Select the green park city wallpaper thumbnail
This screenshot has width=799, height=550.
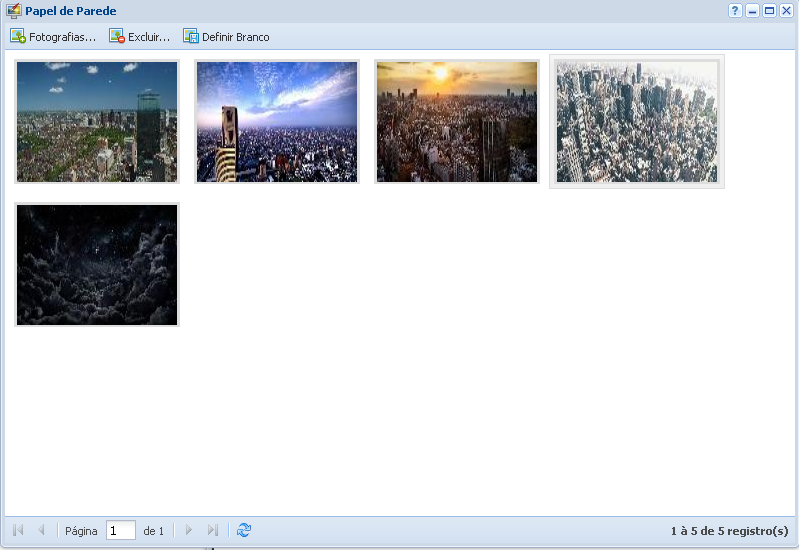tap(97, 122)
